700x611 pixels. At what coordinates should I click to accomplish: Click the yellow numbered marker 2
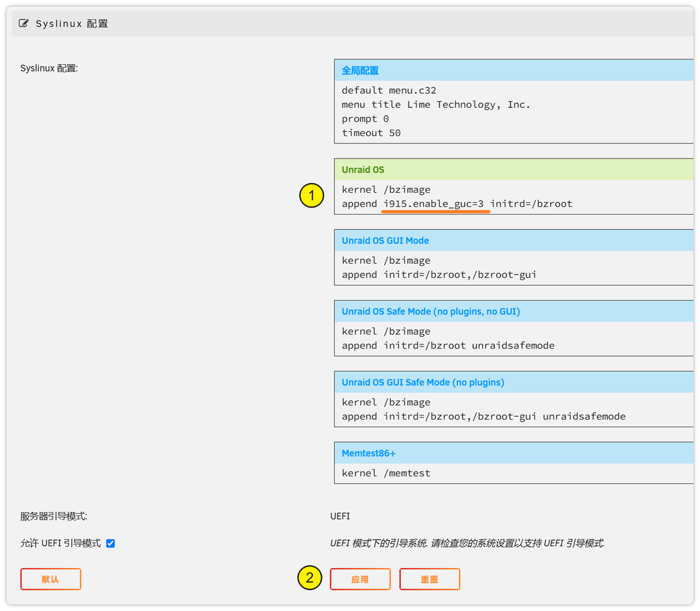310,578
